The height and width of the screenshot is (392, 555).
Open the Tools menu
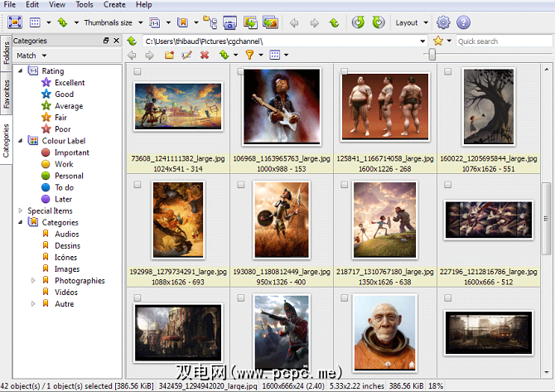pos(84,5)
